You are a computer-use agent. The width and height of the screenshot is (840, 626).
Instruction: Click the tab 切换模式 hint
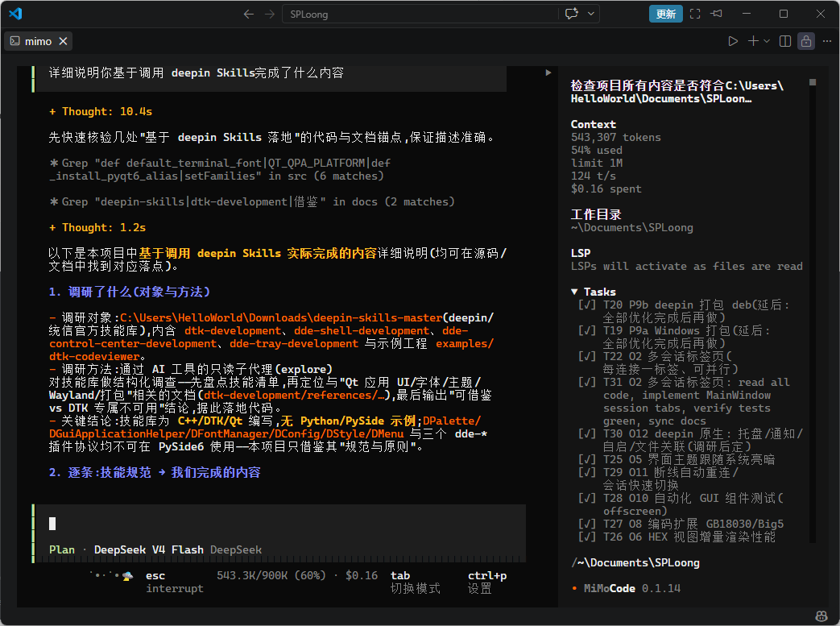pyautogui.click(x=416, y=582)
